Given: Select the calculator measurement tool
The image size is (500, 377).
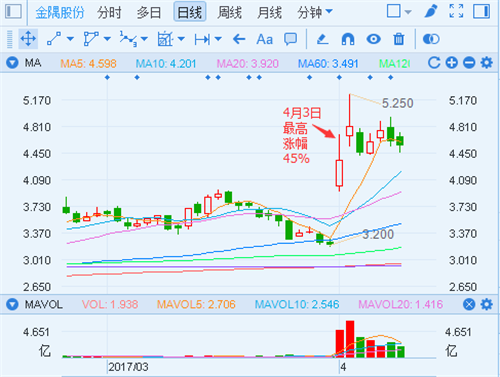Looking at the screenshot, I should (165, 39).
